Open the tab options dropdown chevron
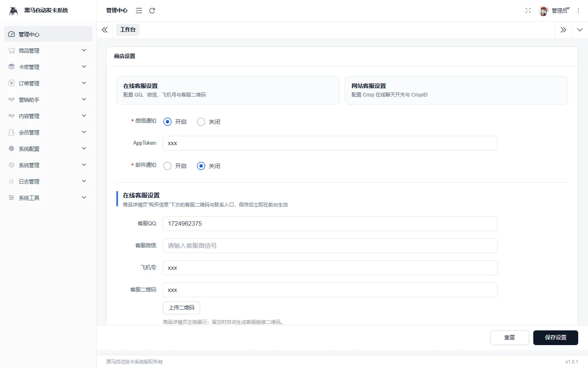This screenshot has width=588, height=368. [580, 30]
